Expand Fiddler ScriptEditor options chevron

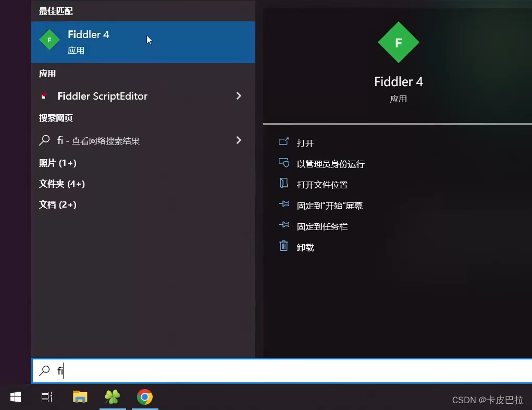point(239,96)
